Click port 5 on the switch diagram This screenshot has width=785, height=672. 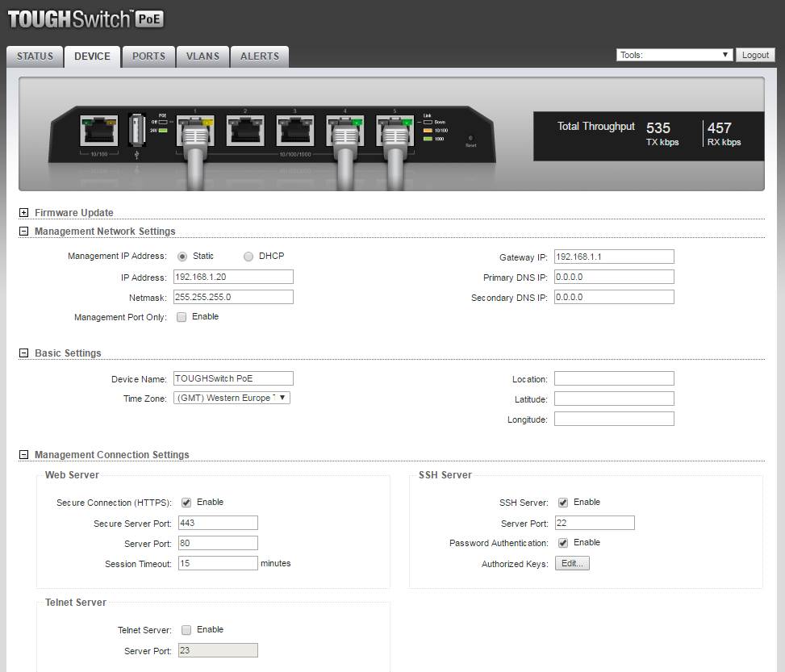point(395,130)
